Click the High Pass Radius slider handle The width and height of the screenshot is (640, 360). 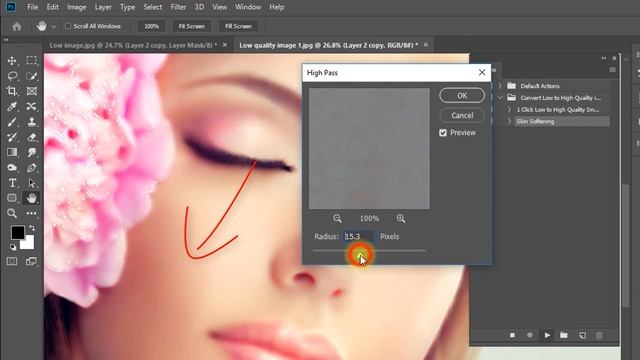[x=360, y=255]
